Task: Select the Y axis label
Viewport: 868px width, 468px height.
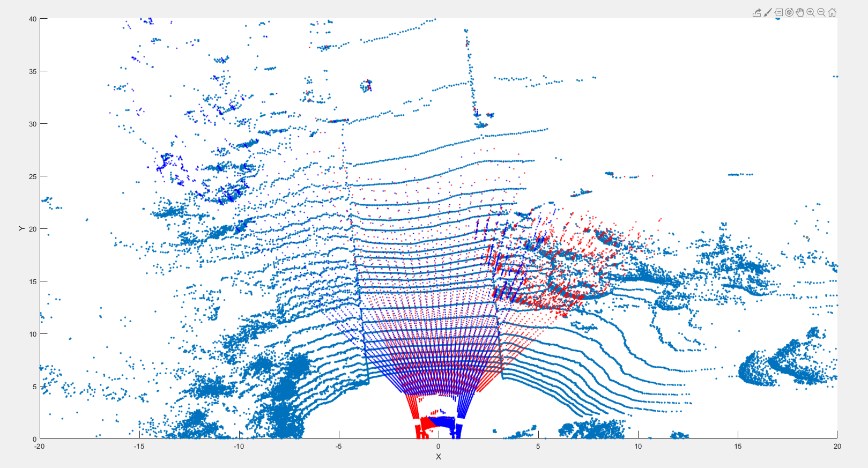Action: pyautogui.click(x=21, y=228)
